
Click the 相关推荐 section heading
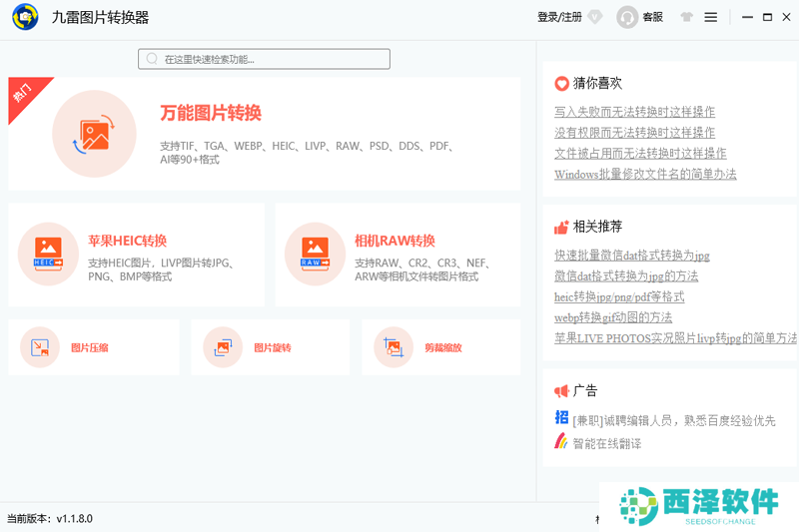pyautogui.click(x=597, y=227)
